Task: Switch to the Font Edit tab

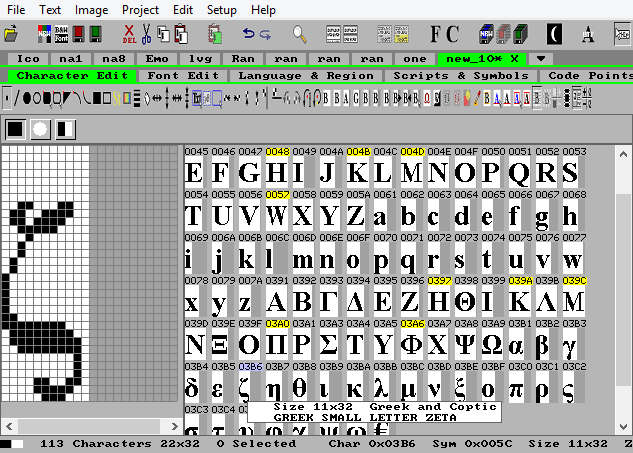Action: point(183,76)
